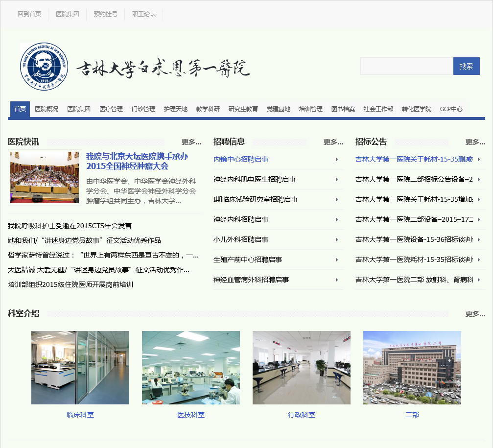Viewport: 493px width, 448px height.
Task: Click arrow beside 二部设备-2015-17 notice
Action: tap(479, 220)
